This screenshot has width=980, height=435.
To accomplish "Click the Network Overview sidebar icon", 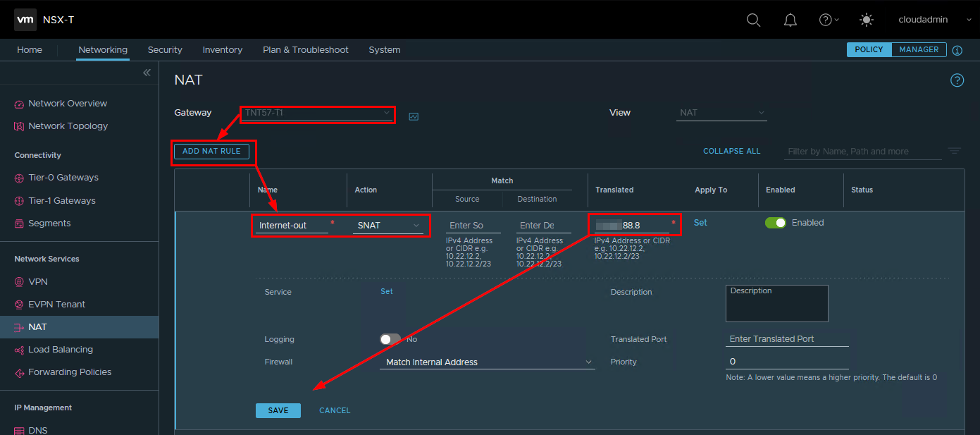I will click(19, 104).
